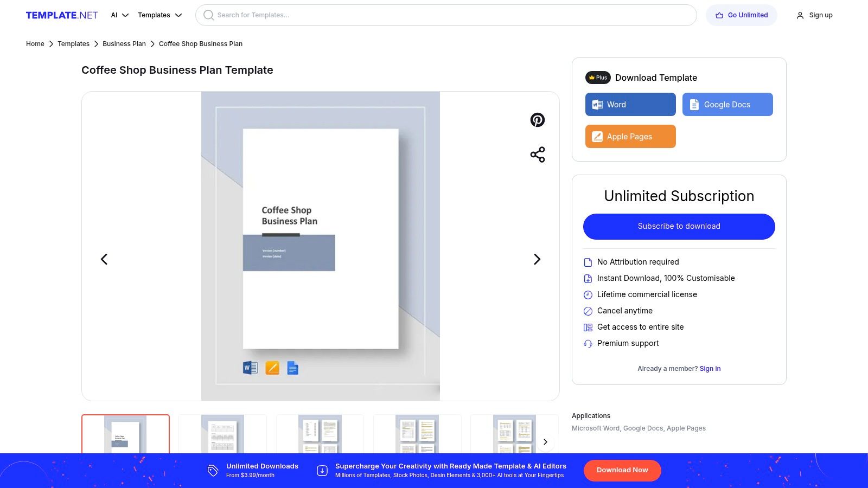Click the Go Unlimited crown icon

[719, 15]
